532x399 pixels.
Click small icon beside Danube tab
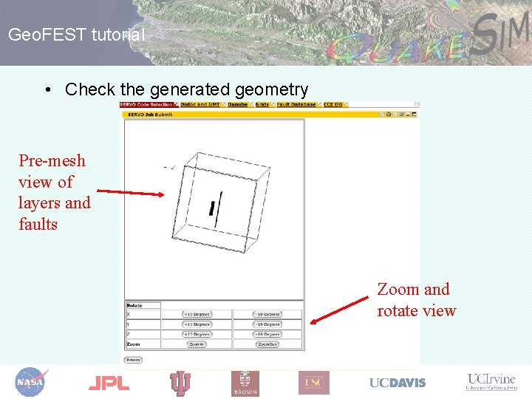(251, 104)
